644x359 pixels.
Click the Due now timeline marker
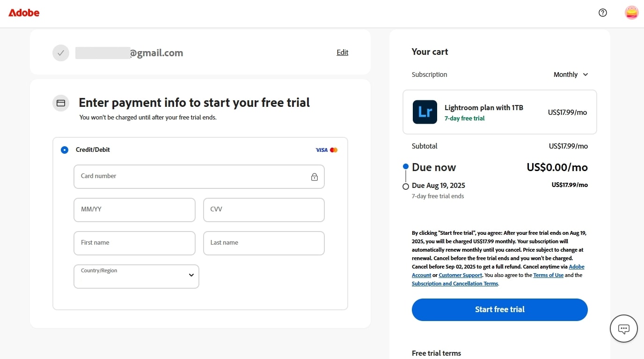click(405, 166)
